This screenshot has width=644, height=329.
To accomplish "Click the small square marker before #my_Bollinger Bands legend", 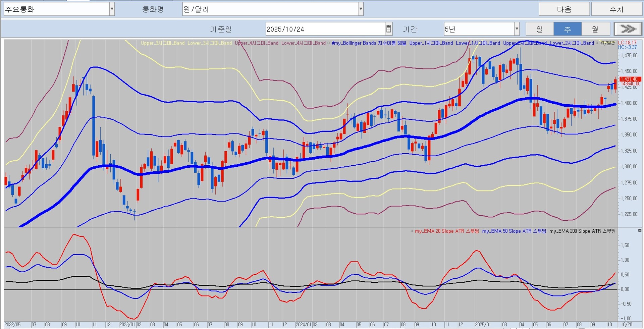I will tap(329, 43).
